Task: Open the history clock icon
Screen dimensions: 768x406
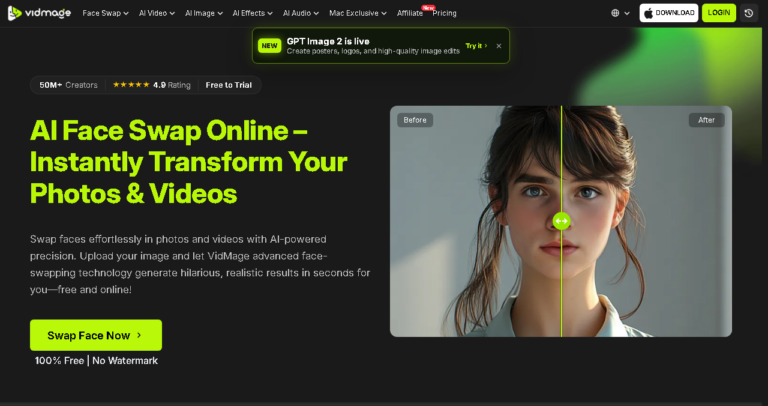Action: pos(748,13)
